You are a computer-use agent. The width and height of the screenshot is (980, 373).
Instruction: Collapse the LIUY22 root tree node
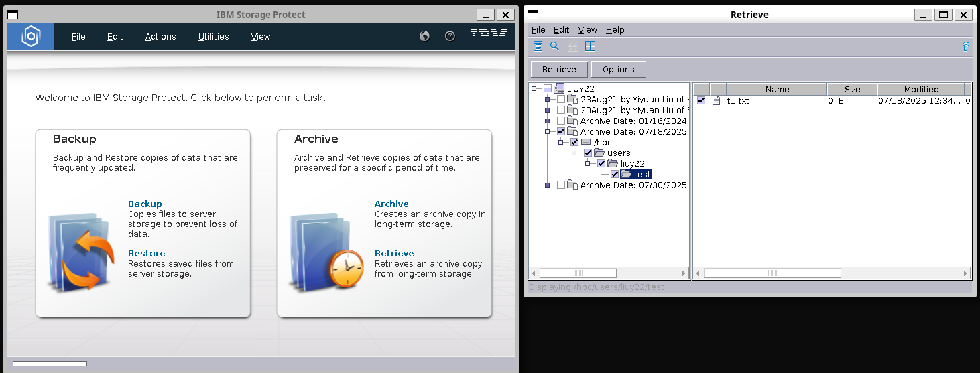534,88
